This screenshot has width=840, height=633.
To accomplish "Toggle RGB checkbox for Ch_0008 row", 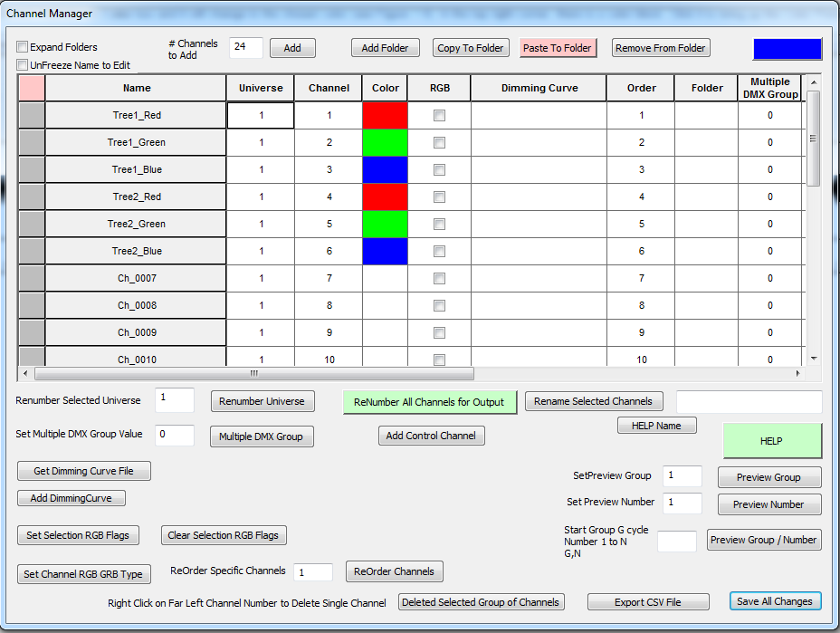I will 439,305.
